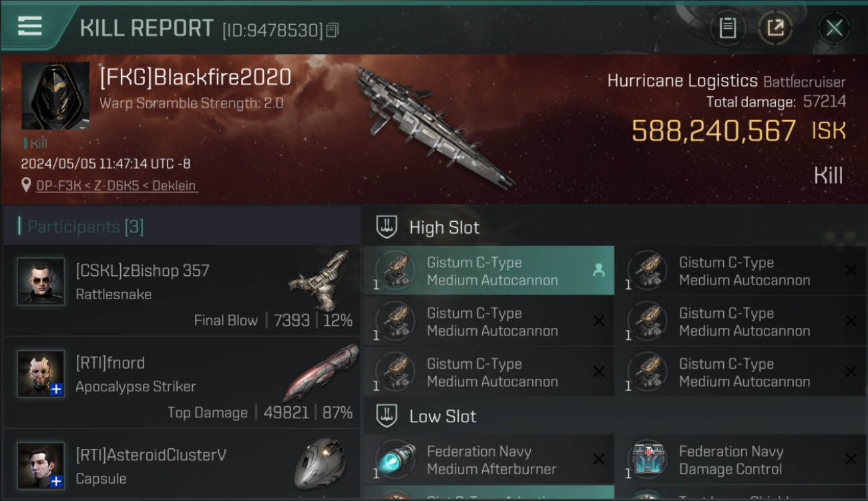Click plus badge on AsteroidClusterV portrait
Screen dimensions: 868x501
57,481
